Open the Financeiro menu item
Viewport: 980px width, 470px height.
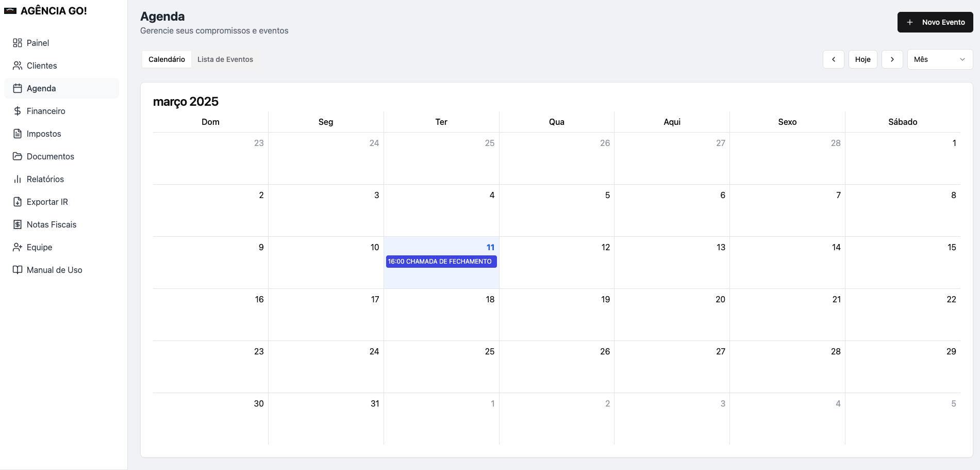click(x=61, y=111)
